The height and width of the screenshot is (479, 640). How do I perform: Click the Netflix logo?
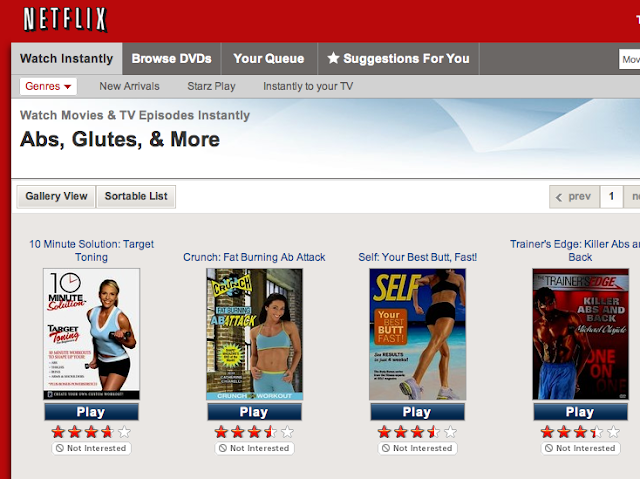pyautogui.click(x=65, y=20)
